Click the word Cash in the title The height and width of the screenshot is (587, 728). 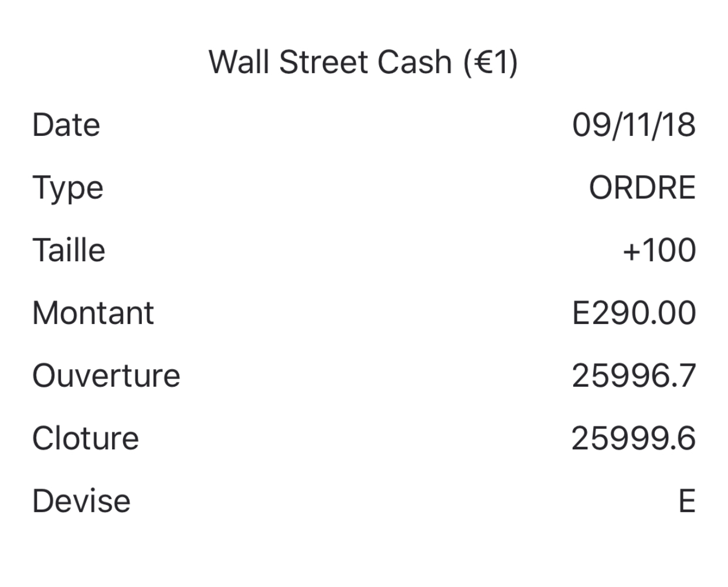(414, 62)
